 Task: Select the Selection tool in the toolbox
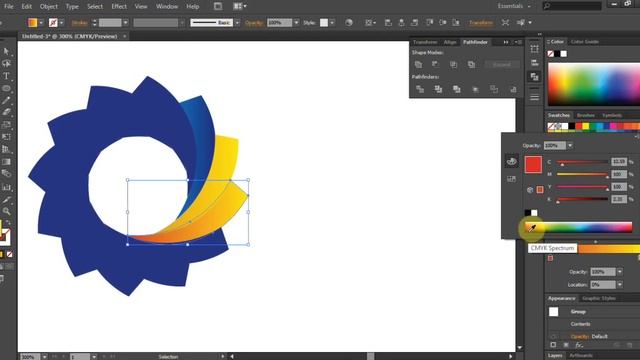(x=6, y=51)
